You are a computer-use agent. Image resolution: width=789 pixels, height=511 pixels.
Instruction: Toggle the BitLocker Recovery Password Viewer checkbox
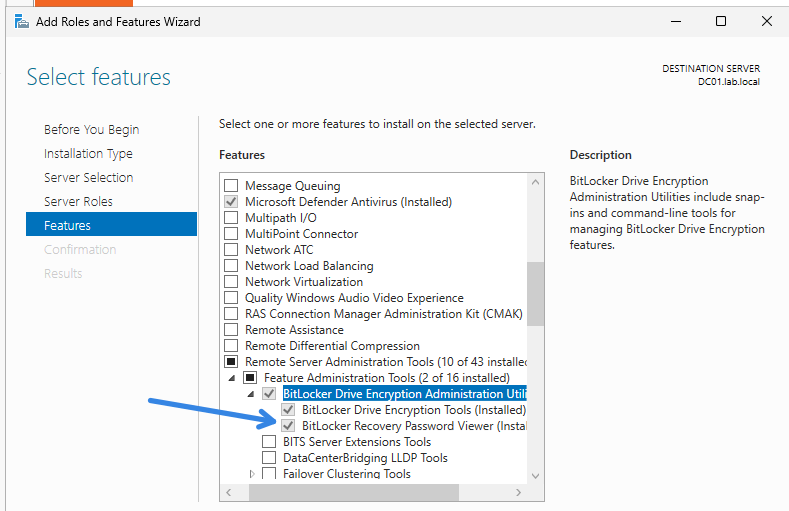[x=288, y=426]
